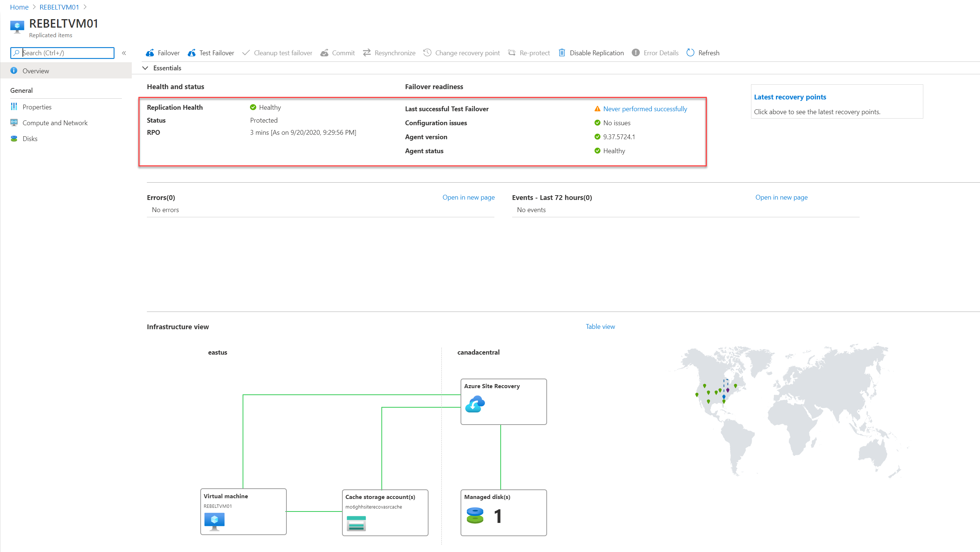Viewport: 980px width, 552px height.
Task: Click the Test Failover button label
Action: (217, 53)
